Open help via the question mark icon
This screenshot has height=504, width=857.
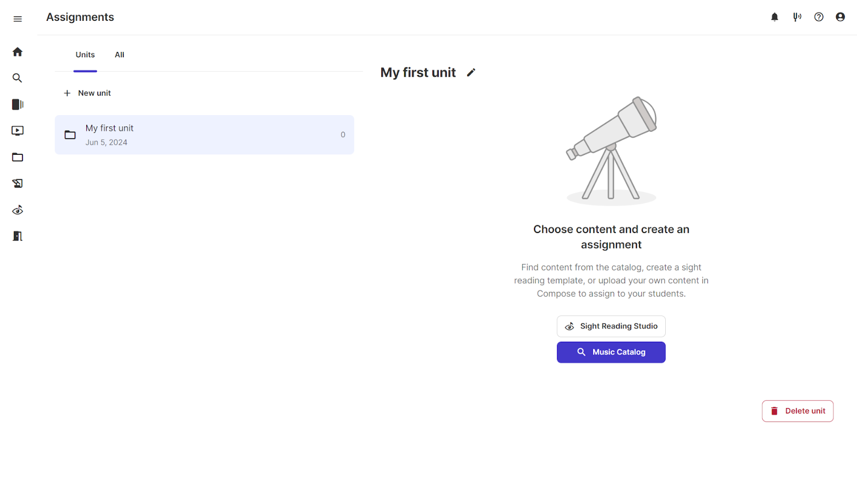[x=818, y=17]
